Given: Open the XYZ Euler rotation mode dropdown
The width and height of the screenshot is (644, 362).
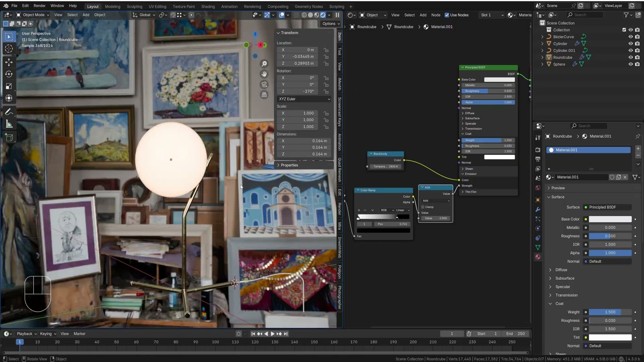Looking at the screenshot, I should pyautogui.click(x=304, y=99).
